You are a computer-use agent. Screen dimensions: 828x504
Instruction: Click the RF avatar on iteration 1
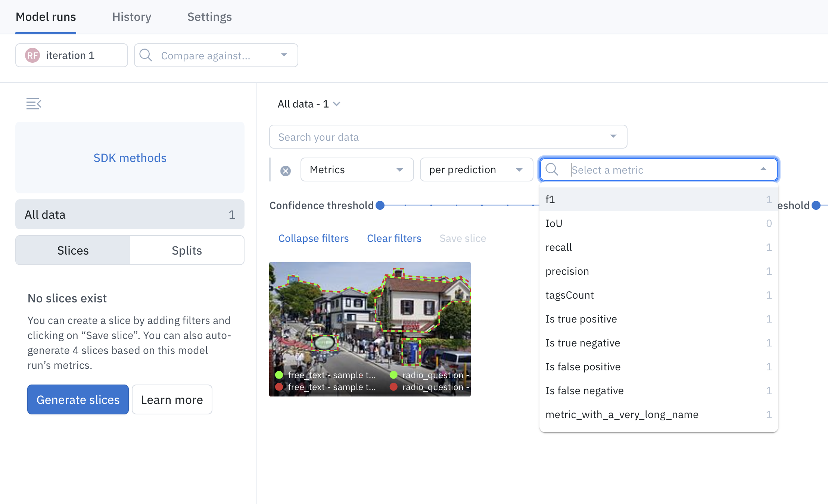pos(32,55)
